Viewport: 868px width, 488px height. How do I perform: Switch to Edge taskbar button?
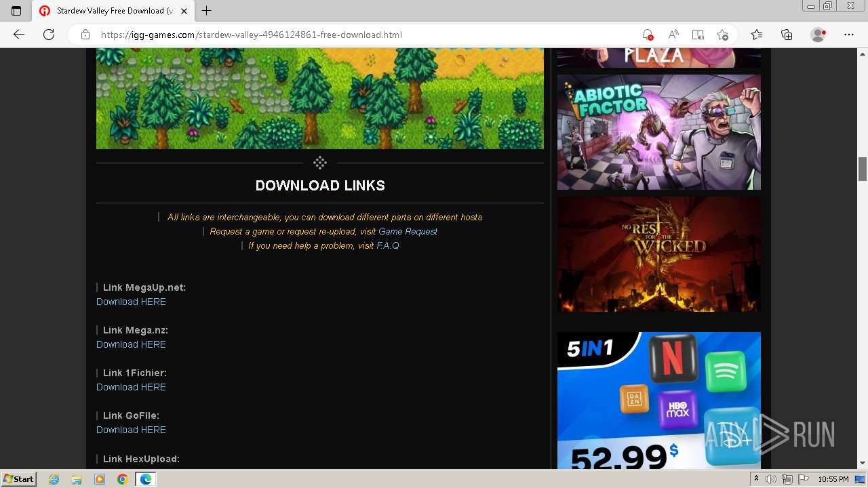coord(145,479)
